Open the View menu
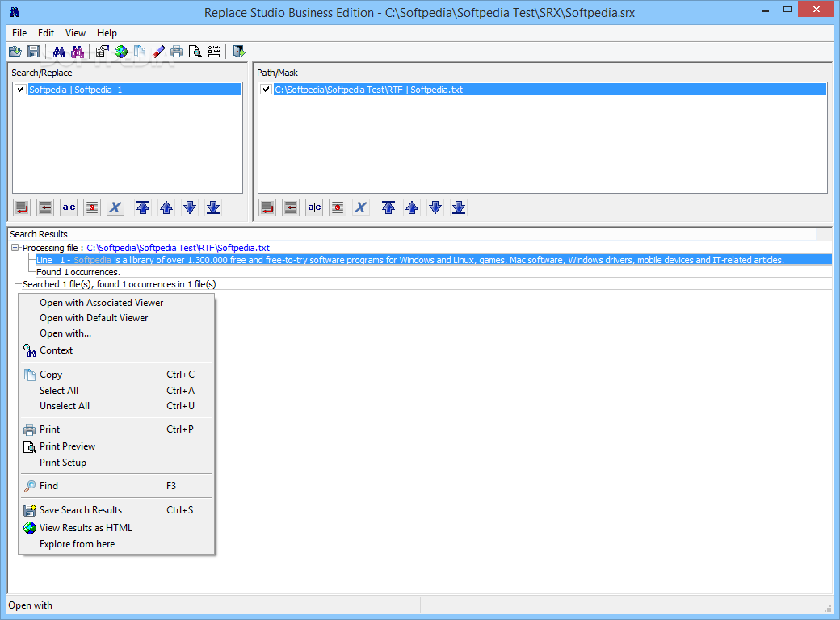The width and height of the screenshot is (840, 620). (76, 32)
